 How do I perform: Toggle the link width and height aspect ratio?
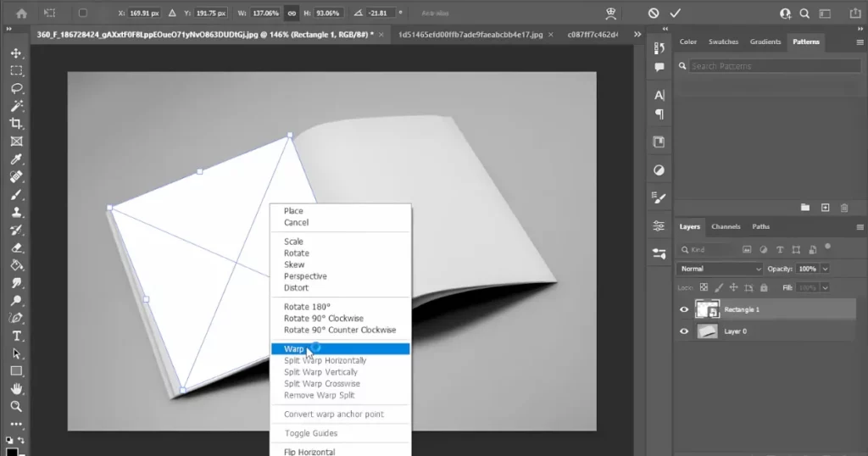292,14
